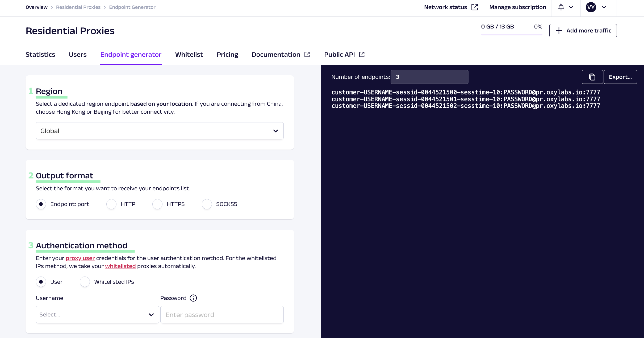The image size is (644, 338).
Task: Open the Global region dropdown
Action: (x=160, y=131)
